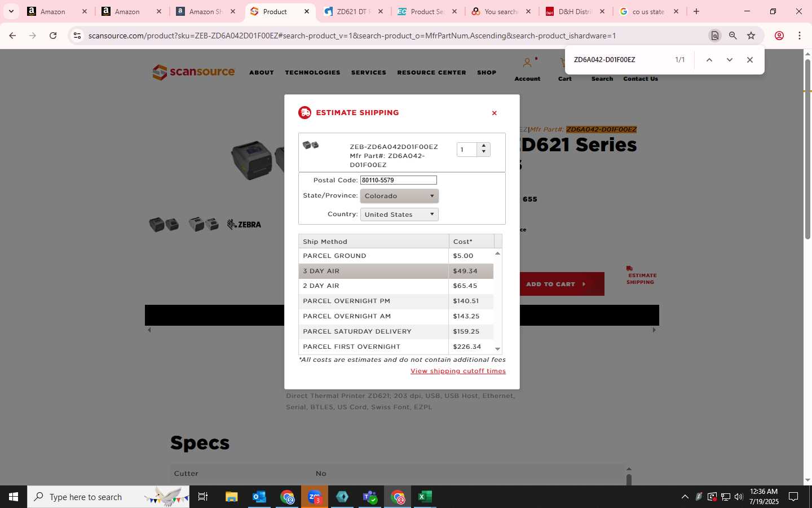This screenshot has height=508, width=812.
Task: Switch to the ZD621 DT tab
Action: [x=354, y=11]
